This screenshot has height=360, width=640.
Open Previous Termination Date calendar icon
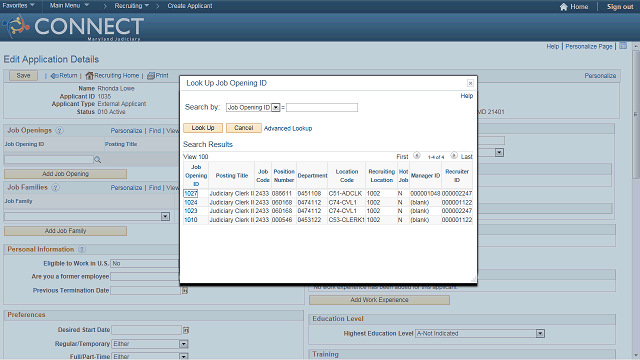point(185,291)
